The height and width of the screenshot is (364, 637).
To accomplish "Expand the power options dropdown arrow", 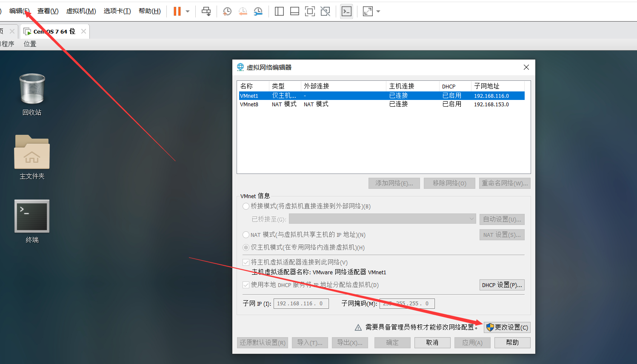I will coord(188,11).
